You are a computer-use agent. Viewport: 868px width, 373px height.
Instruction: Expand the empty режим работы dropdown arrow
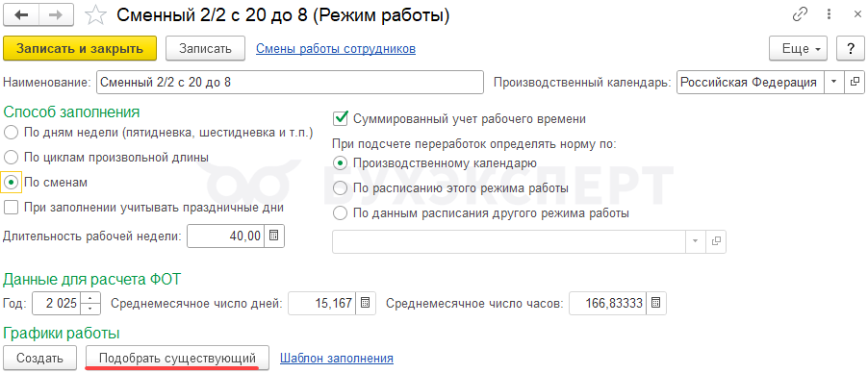tap(696, 241)
